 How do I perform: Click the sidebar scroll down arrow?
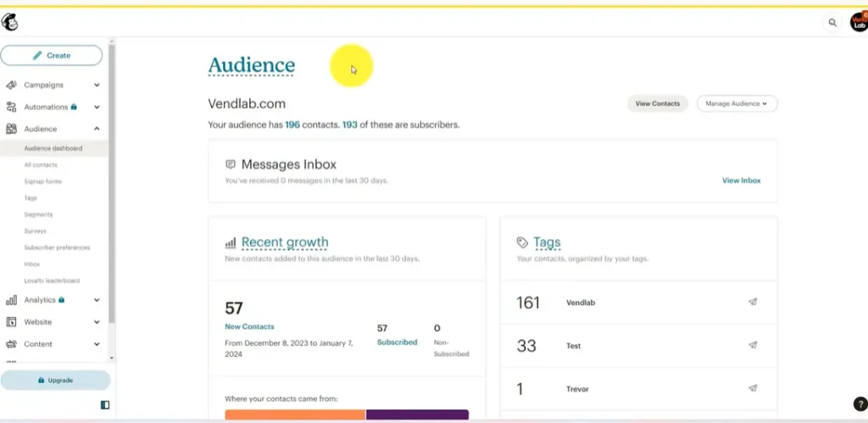point(112,359)
